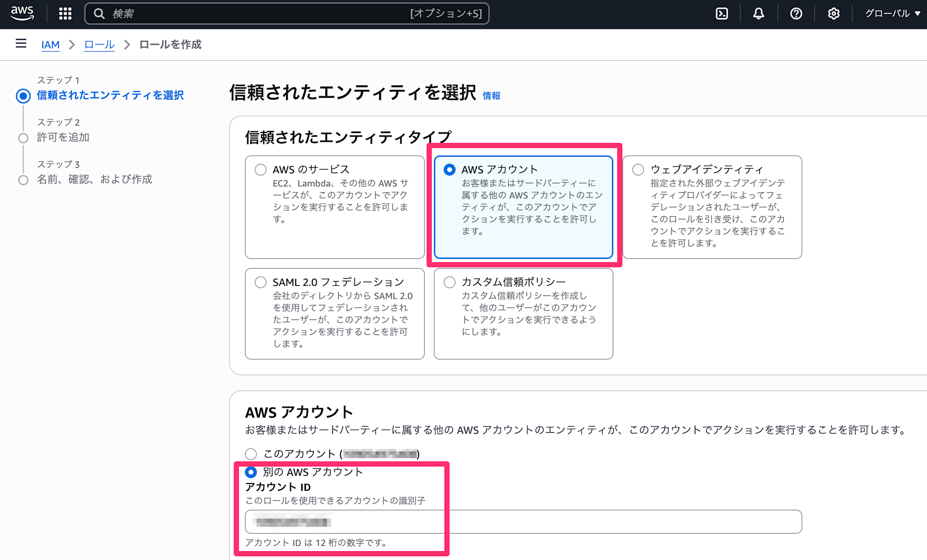Click the AWS logo home icon

(22, 13)
